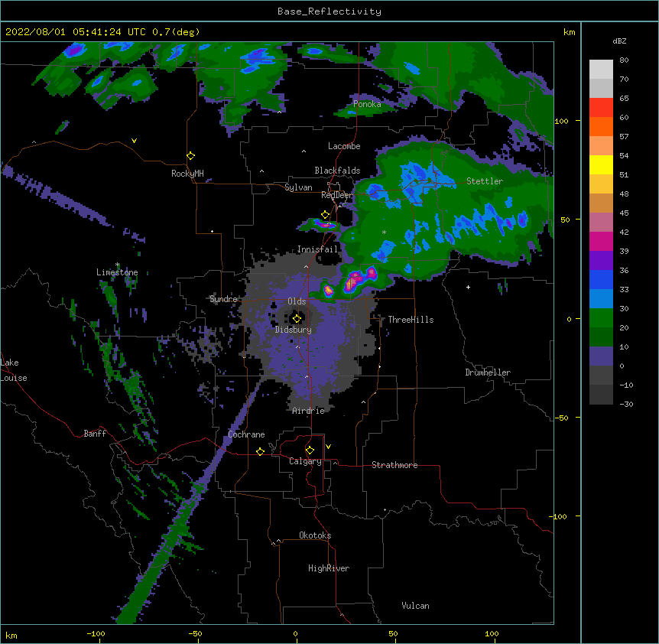This screenshot has width=659, height=644.
Task: Select the Vulcan town label
Action: [x=415, y=606]
